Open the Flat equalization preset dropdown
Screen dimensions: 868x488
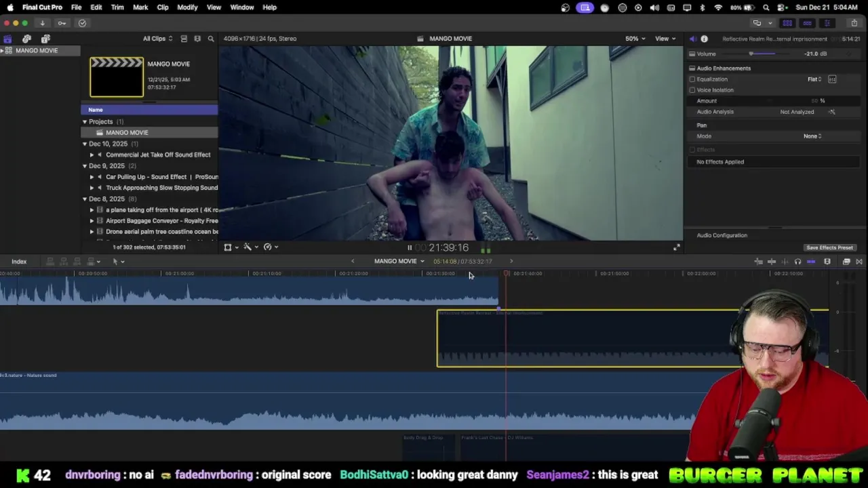pyautogui.click(x=814, y=79)
